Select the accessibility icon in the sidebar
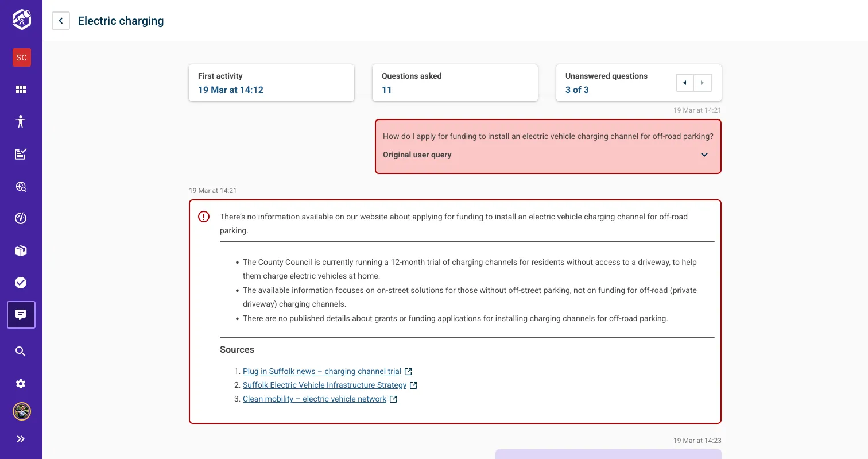 click(21, 121)
